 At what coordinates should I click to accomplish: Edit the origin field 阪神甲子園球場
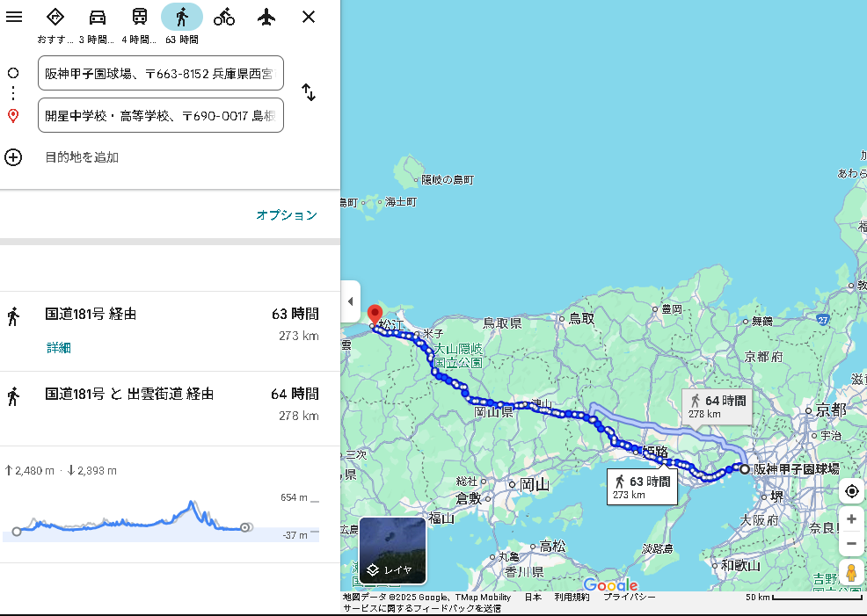tap(161, 73)
